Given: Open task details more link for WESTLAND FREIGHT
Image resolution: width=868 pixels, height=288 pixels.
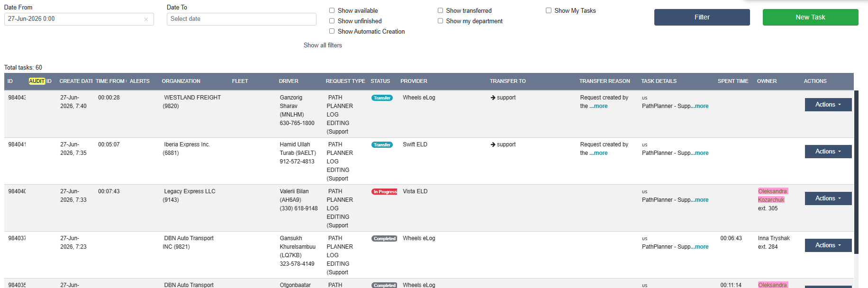Looking at the screenshot, I should [700, 106].
